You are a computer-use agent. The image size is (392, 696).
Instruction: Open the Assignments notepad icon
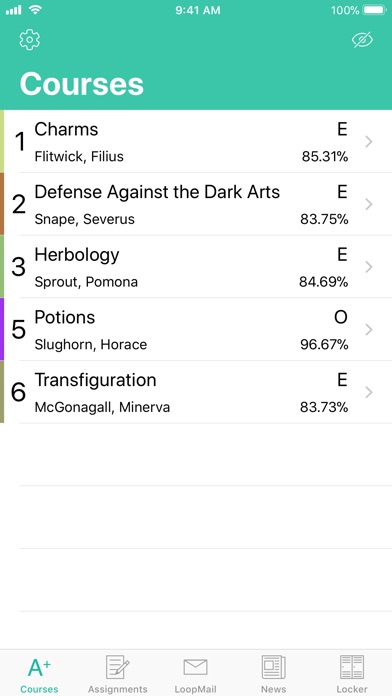[118, 667]
